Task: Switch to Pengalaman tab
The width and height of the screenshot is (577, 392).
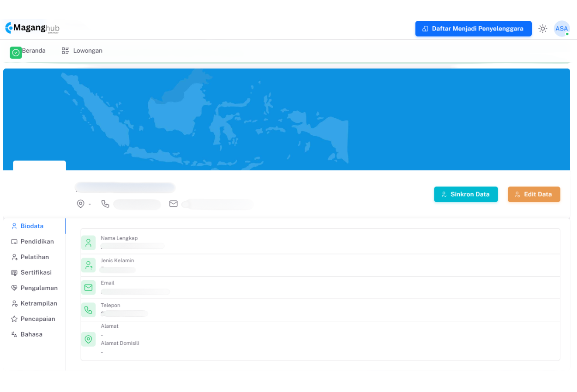Action: point(34,288)
